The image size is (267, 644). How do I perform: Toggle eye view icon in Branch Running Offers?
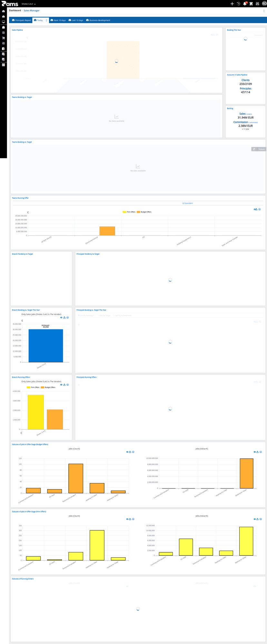coord(61,385)
